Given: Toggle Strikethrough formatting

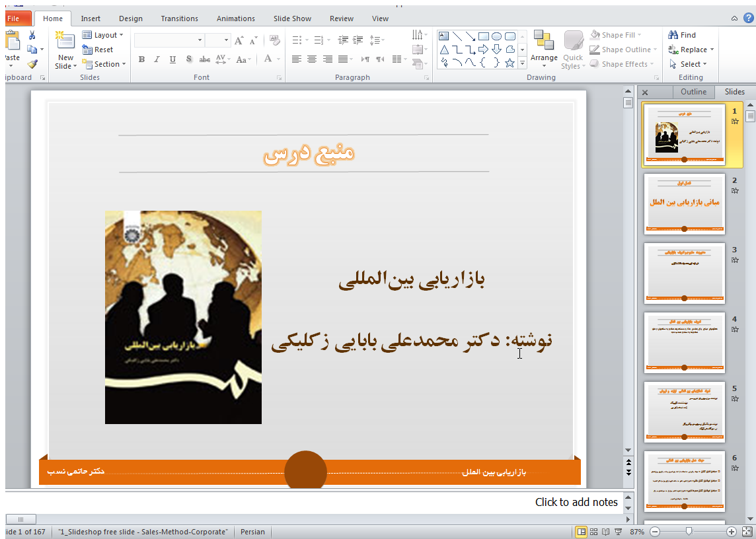Looking at the screenshot, I should (x=205, y=59).
